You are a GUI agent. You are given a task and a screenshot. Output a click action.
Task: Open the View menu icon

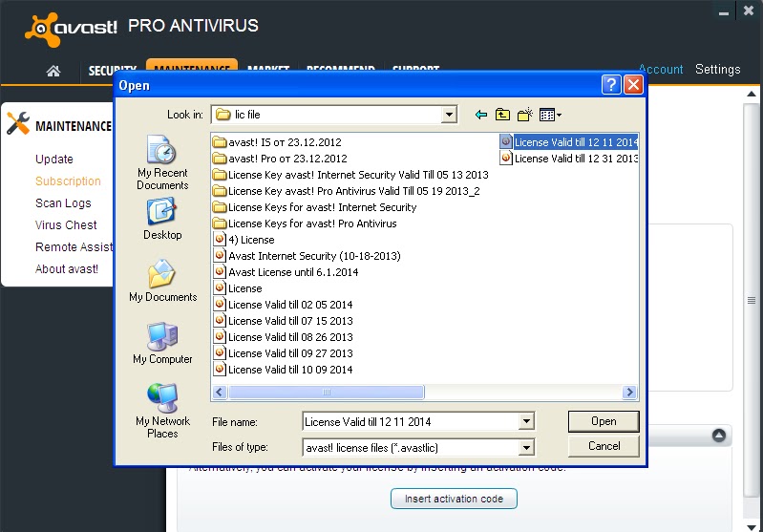550,115
